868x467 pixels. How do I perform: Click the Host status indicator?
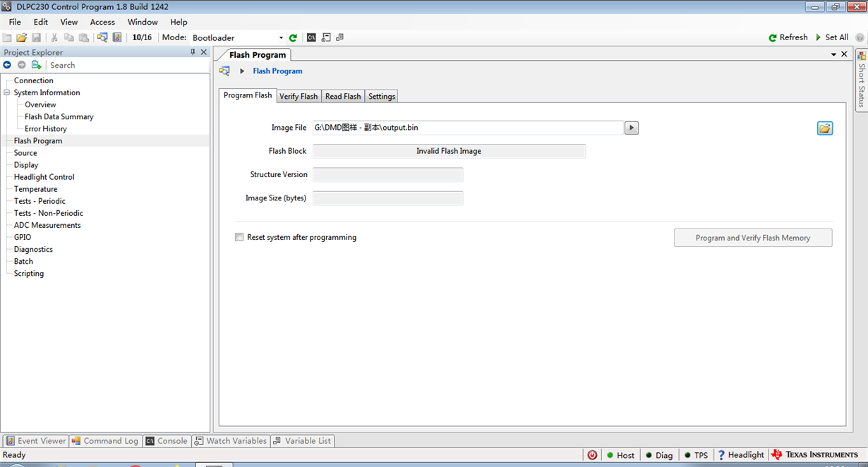(x=620, y=455)
